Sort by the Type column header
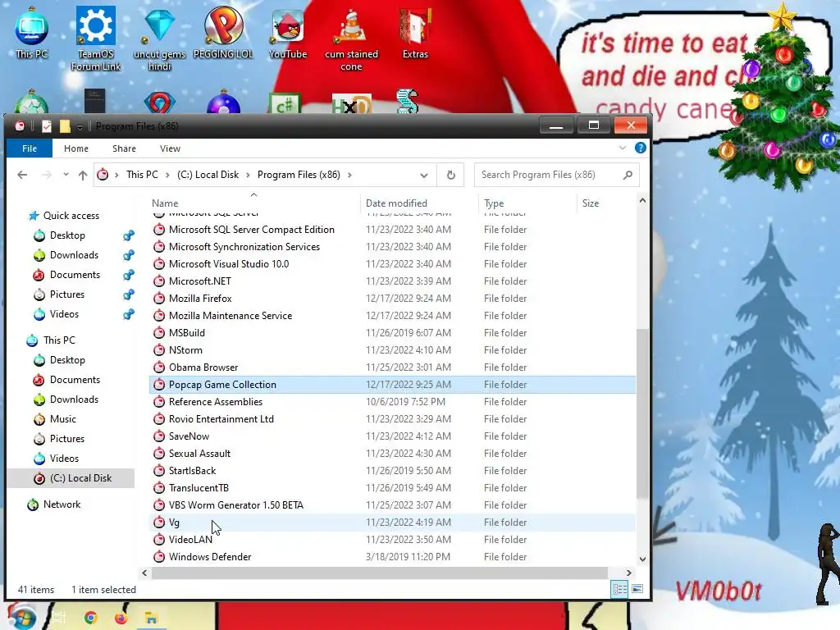 [527, 203]
